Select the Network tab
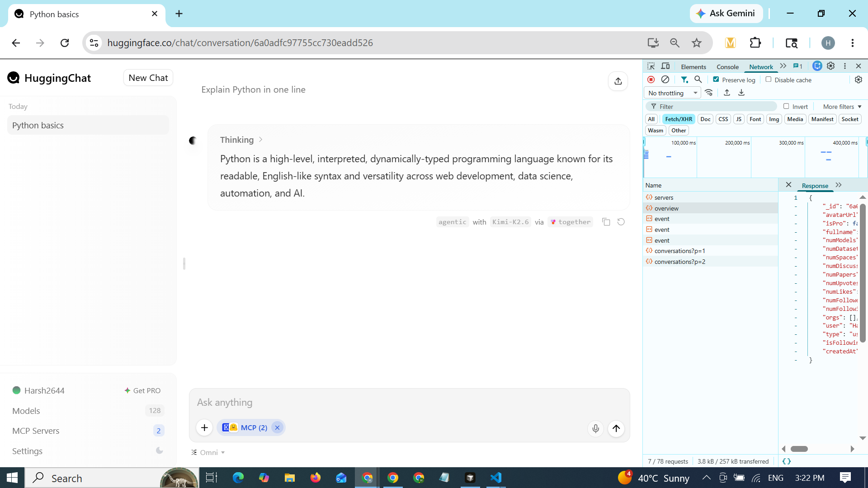 [761, 66]
